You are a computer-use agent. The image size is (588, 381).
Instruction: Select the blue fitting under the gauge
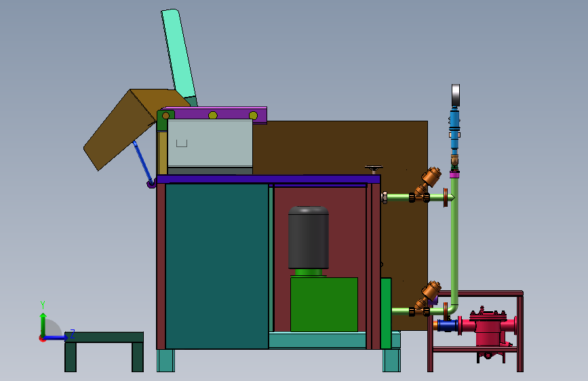454,127
